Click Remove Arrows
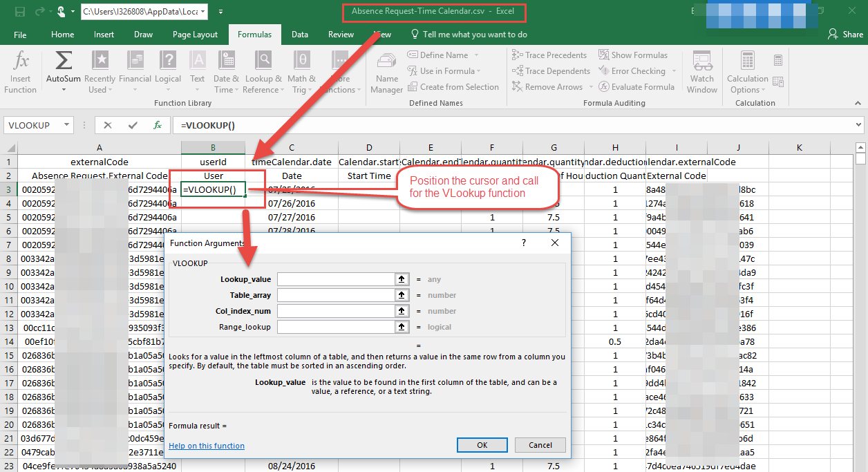868x472 pixels. [x=547, y=87]
